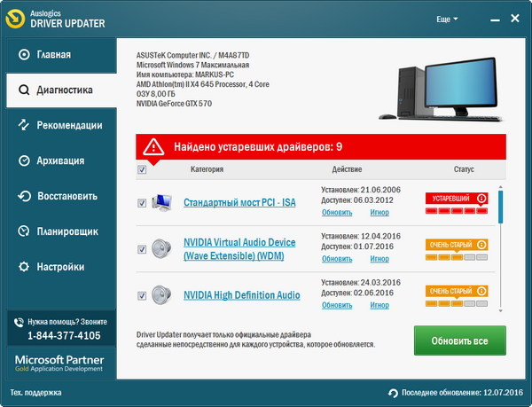Open NVIDIA Virtual Audio Device driver link
Viewport: 532px width, 407px height.
[239, 249]
